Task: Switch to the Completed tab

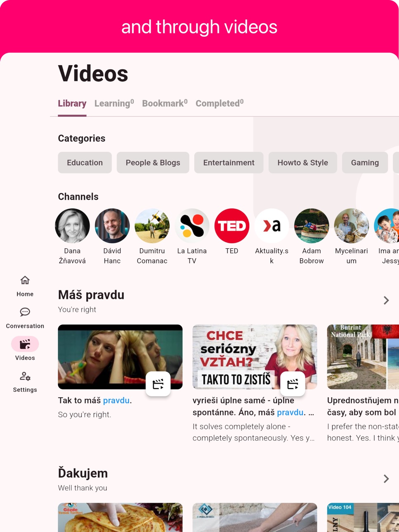Action: pyautogui.click(x=220, y=104)
